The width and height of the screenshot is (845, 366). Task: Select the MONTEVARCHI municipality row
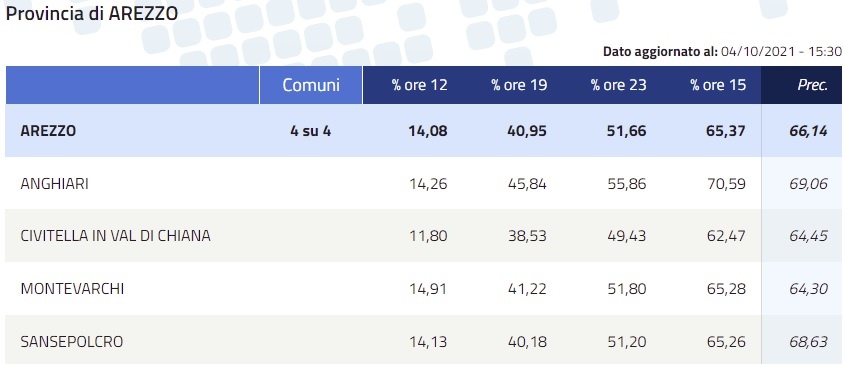pos(424,289)
